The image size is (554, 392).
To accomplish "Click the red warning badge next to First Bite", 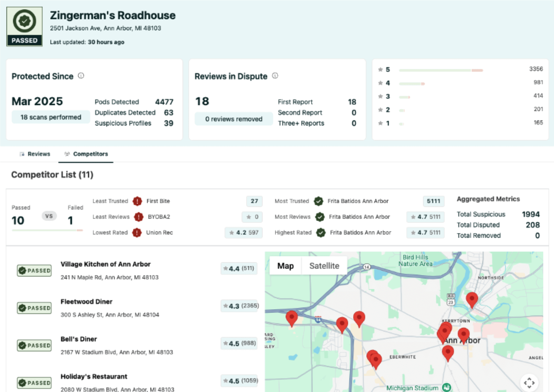I will (x=137, y=201).
